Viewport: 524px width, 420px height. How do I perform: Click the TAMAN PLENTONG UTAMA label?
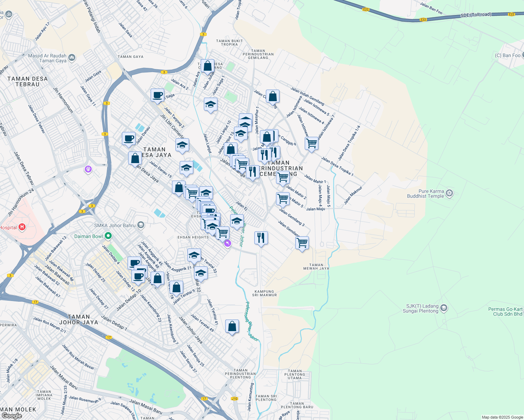point(295,374)
